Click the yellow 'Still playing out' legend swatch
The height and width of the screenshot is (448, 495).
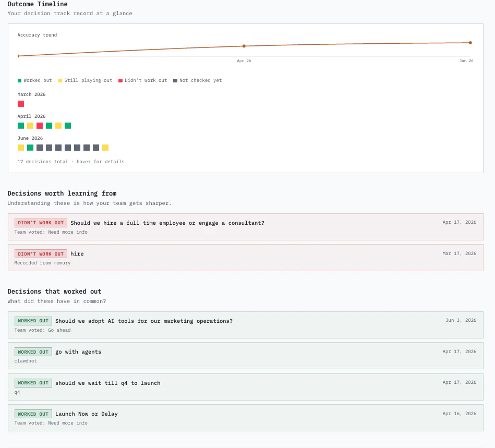[61, 80]
